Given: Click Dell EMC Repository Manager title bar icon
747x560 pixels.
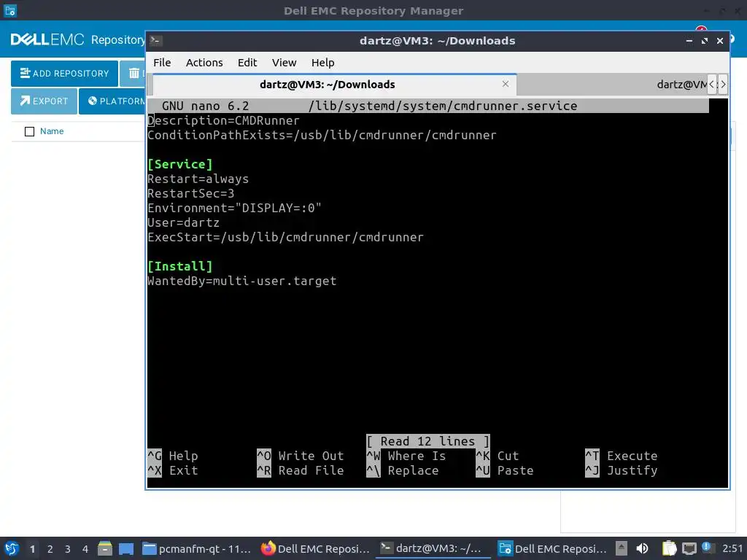Looking at the screenshot, I should coord(10,10).
